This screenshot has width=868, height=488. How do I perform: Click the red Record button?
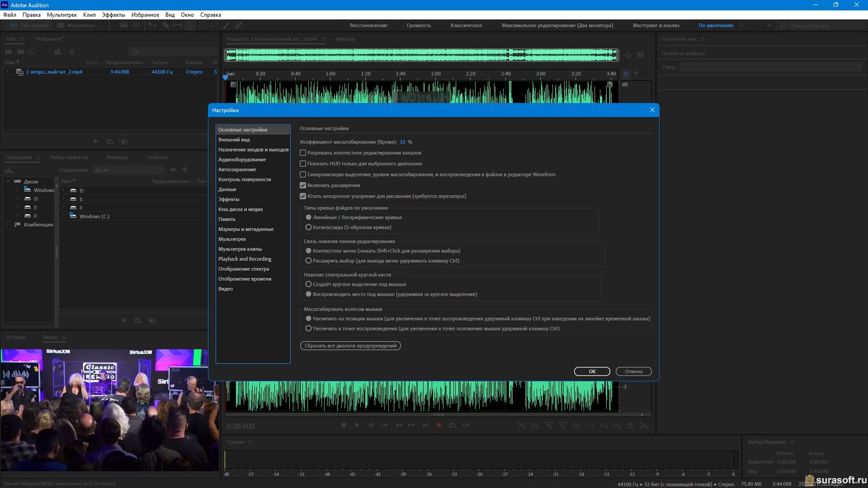[439, 425]
